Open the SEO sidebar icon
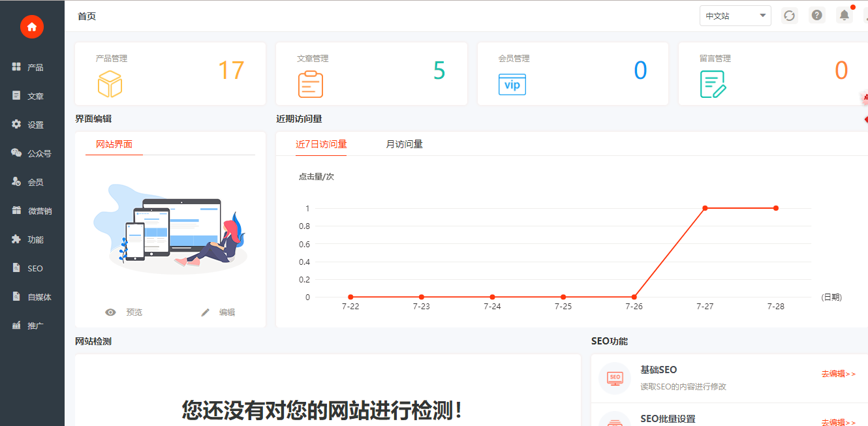868x426 pixels. point(16,267)
